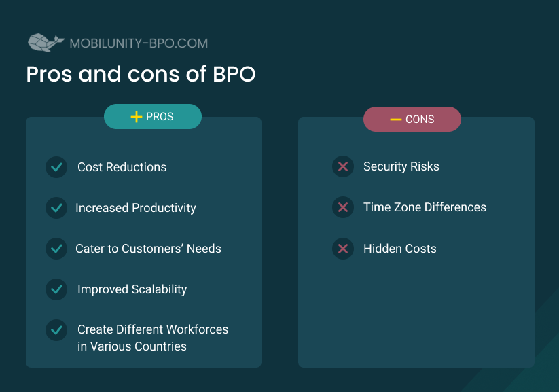Click the red X beside Time Zone Differences
This screenshot has height=392, width=559.
point(343,207)
